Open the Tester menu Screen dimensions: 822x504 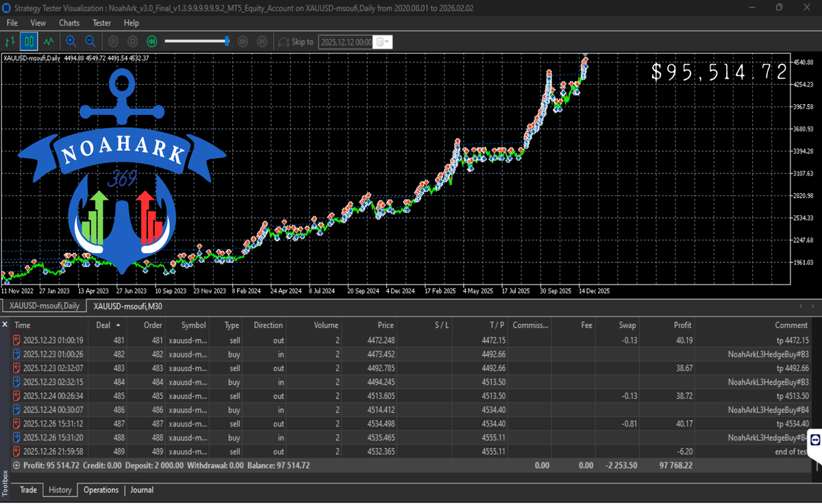[102, 23]
